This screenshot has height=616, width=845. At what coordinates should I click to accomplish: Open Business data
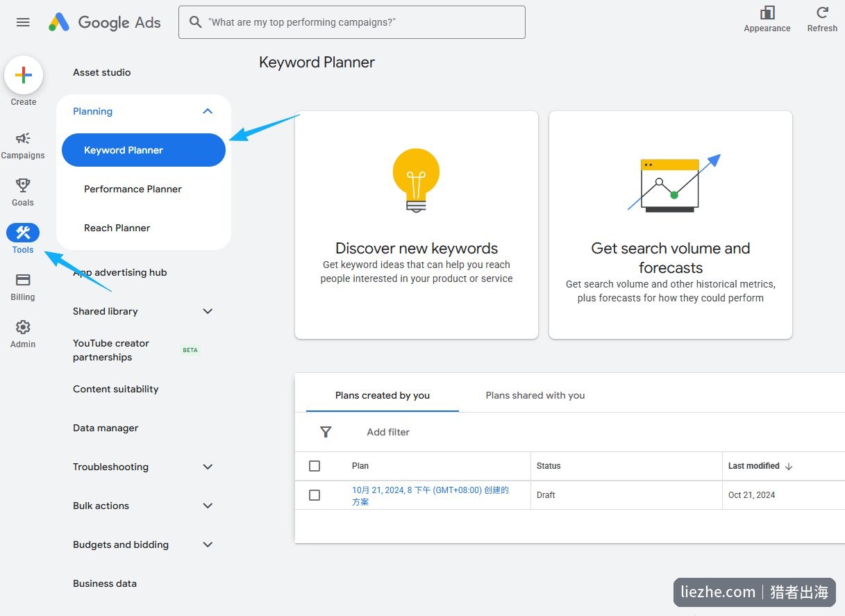click(x=105, y=583)
